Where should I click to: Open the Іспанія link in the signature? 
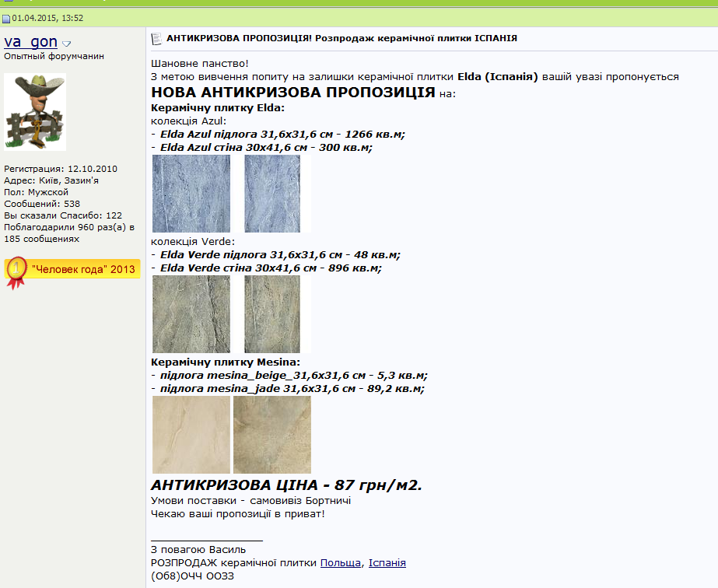tap(387, 563)
